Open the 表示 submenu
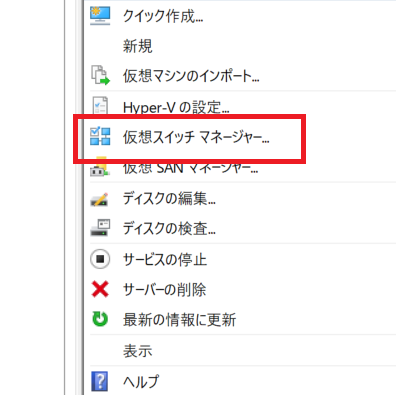Image resolution: width=396 pixels, height=395 pixels. pos(138,351)
